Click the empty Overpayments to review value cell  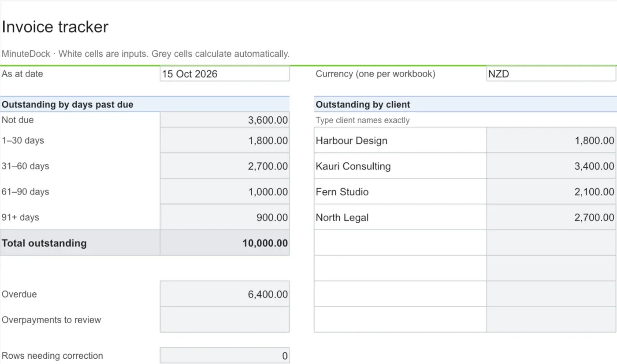click(225, 320)
